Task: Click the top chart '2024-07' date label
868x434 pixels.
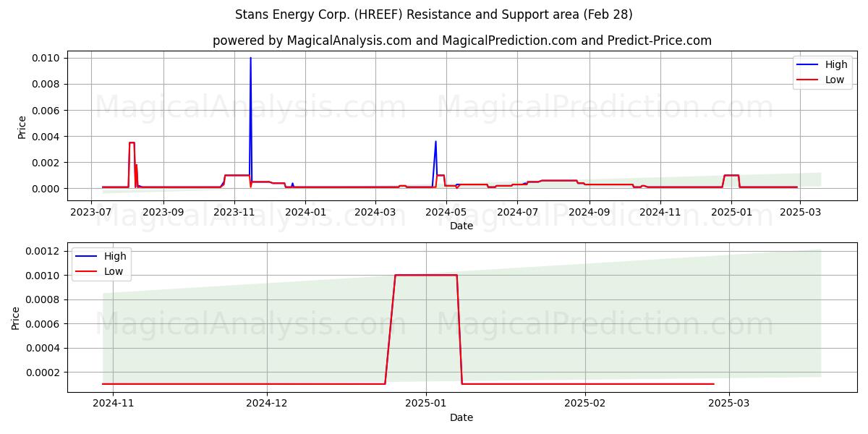Action: click(x=518, y=212)
